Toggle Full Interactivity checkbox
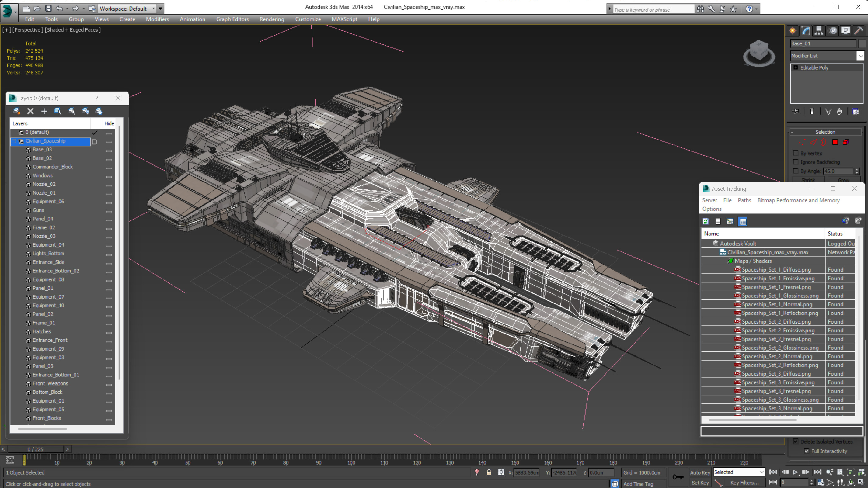Image resolution: width=868 pixels, height=488 pixels. click(x=807, y=451)
